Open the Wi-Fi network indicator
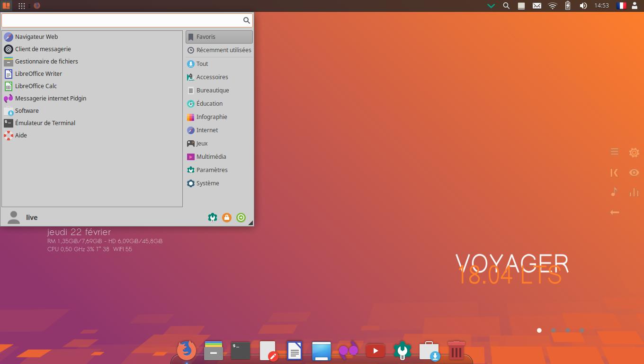644x364 pixels. point(553,6)
